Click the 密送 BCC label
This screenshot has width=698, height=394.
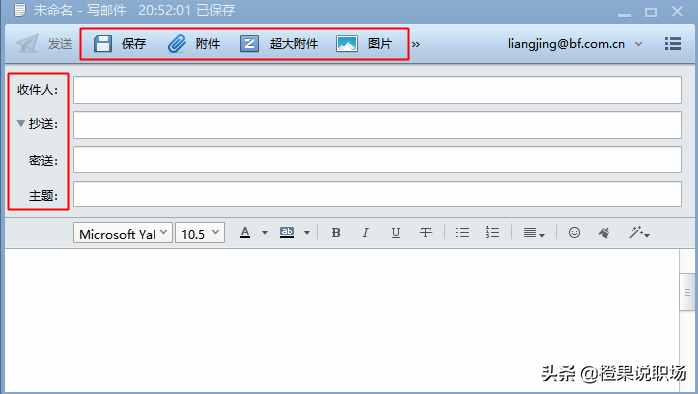[43, 160]
